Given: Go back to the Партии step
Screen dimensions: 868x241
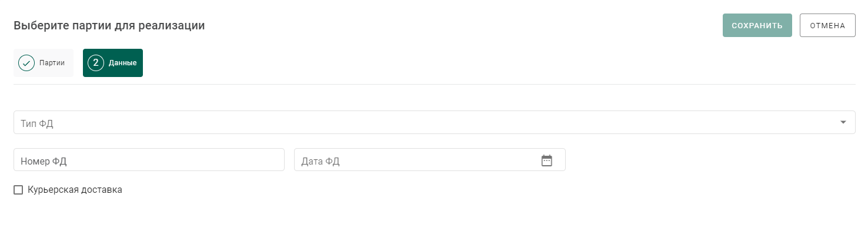Looking at the screenshot, I should (44, 63).
